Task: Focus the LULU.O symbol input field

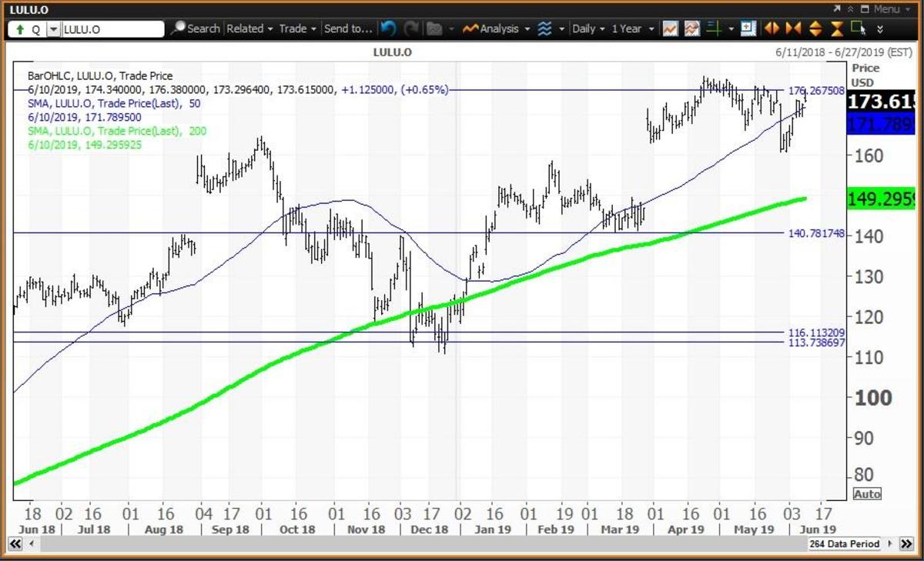Action: click(x=112, y=29)
